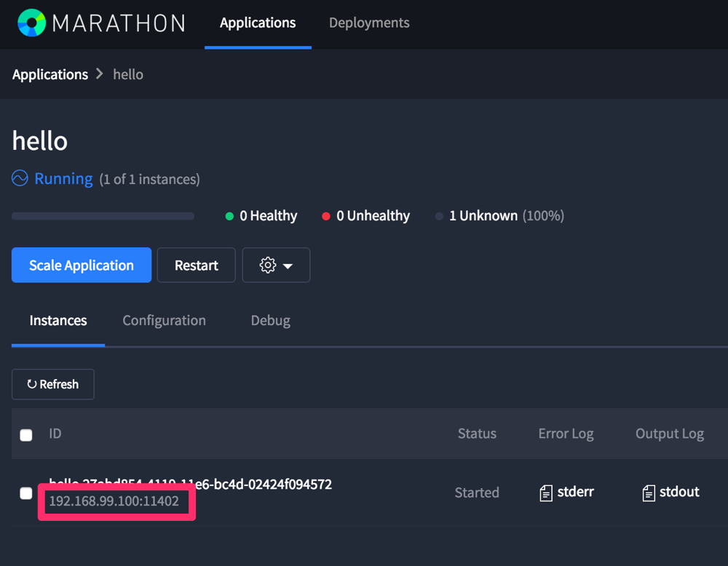728x566 pixels.
Task: Toggle the select-all checkbox in header
Action: coord(26,435)
